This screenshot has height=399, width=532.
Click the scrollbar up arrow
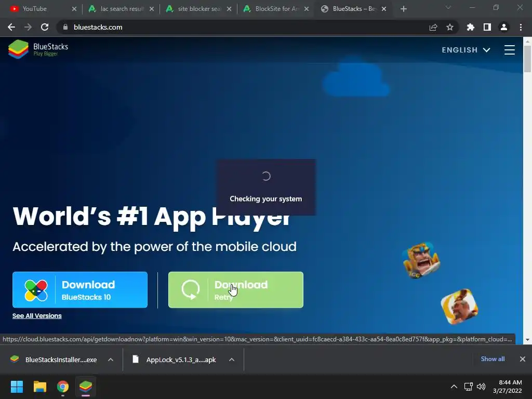tap(527, 42)
